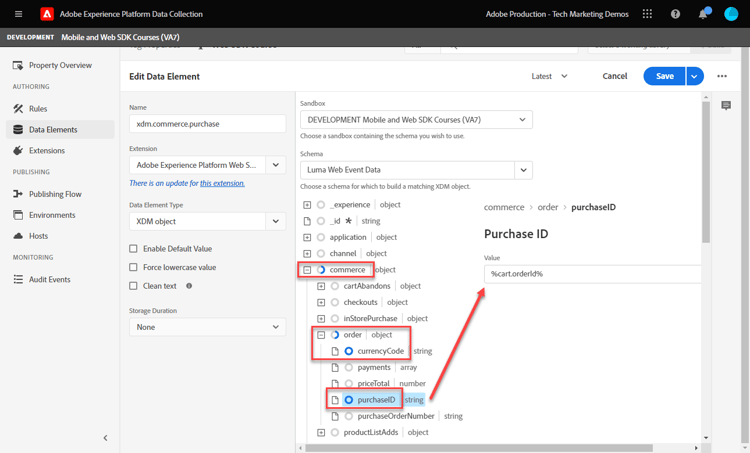Open the notifications bell
The height and width of the screenshot is (453, 750).
[703, 14]
